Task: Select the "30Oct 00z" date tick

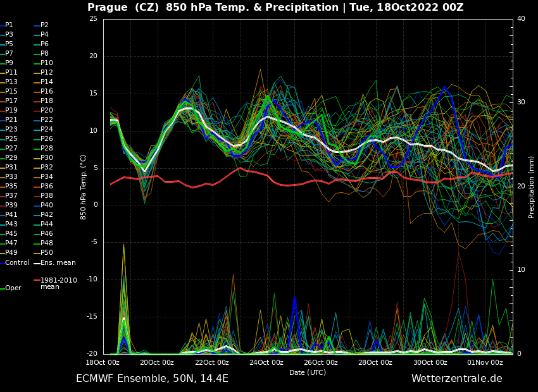Action: click(x=430, y=362)
